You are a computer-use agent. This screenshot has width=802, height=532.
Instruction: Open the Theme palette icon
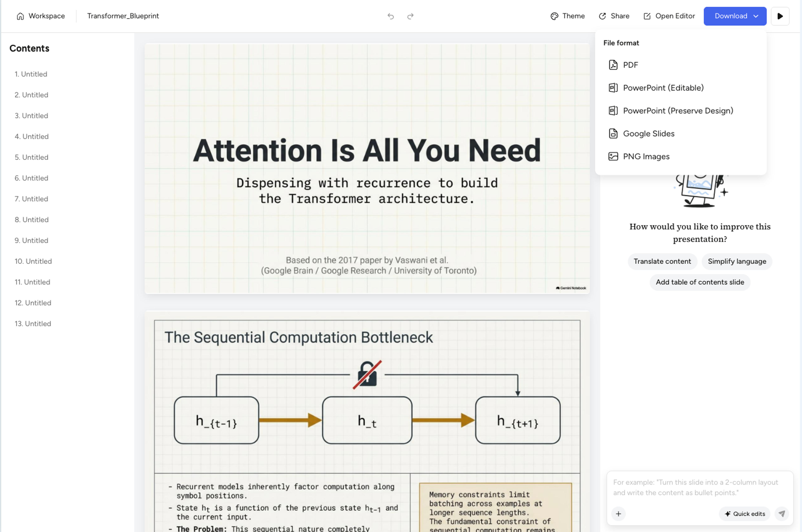click(554, 16)
